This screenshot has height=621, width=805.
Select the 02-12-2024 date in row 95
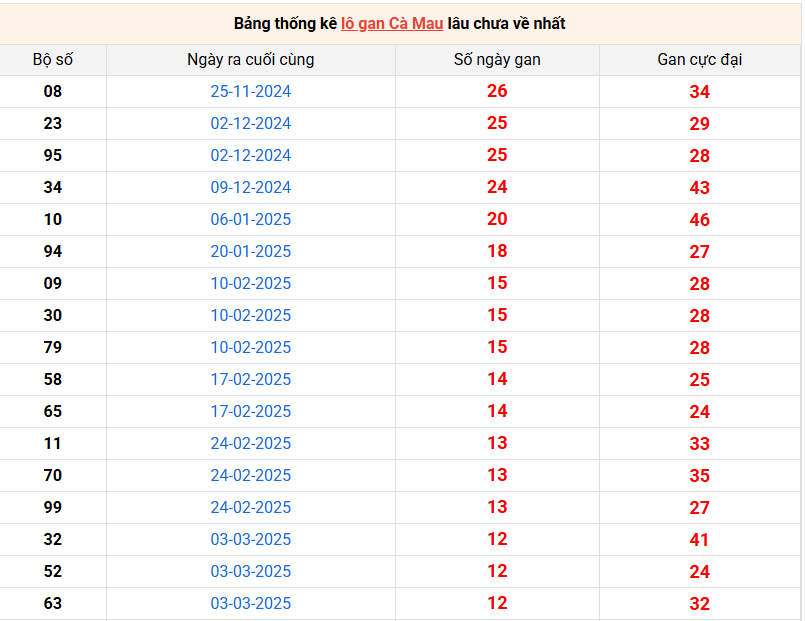250,155
